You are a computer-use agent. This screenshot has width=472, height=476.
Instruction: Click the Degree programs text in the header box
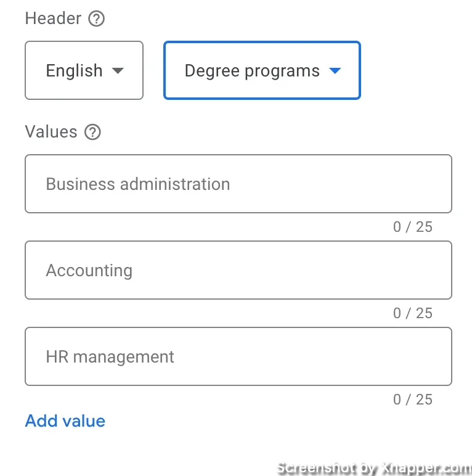tap(252, 71)
